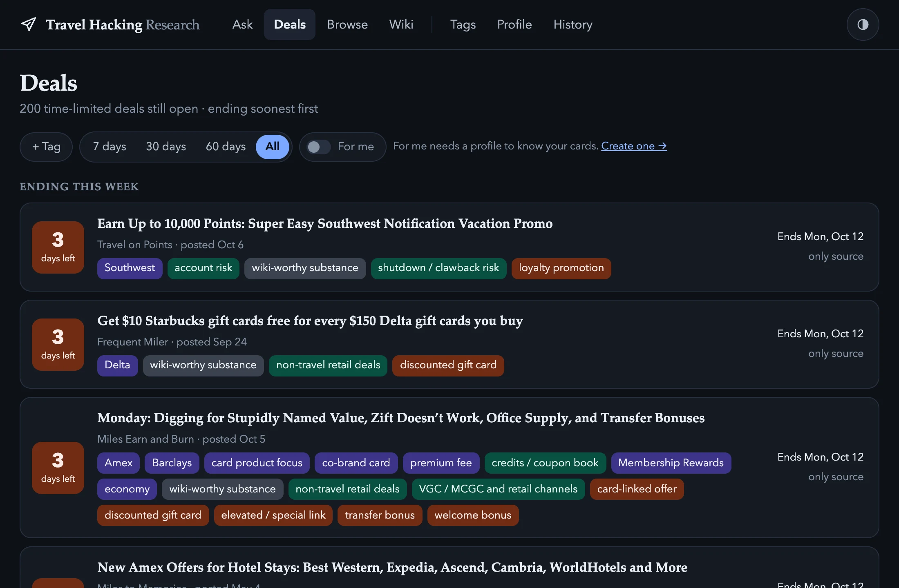Toggle the dark/light theme button
The height and width of the screenshot is (588, 899).
pos(863,24)
